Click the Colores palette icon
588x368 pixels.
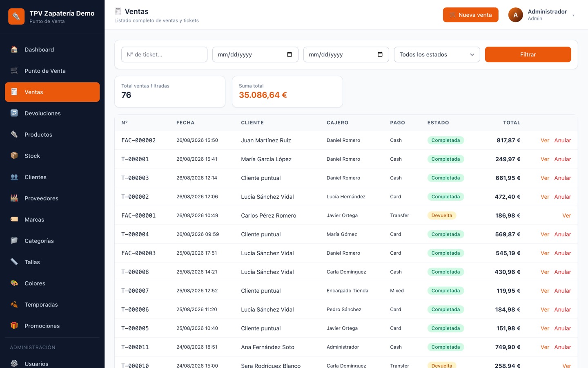click(x=14, y=283)
